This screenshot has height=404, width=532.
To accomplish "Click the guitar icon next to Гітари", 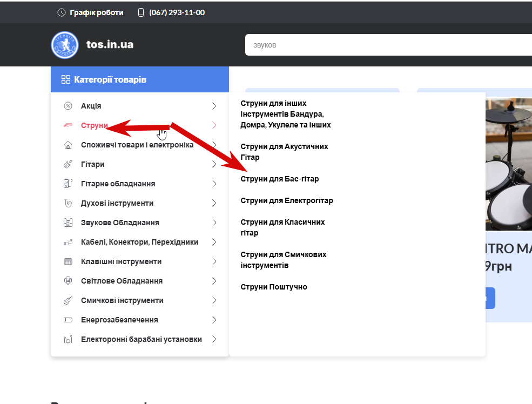I will point(68,164).
